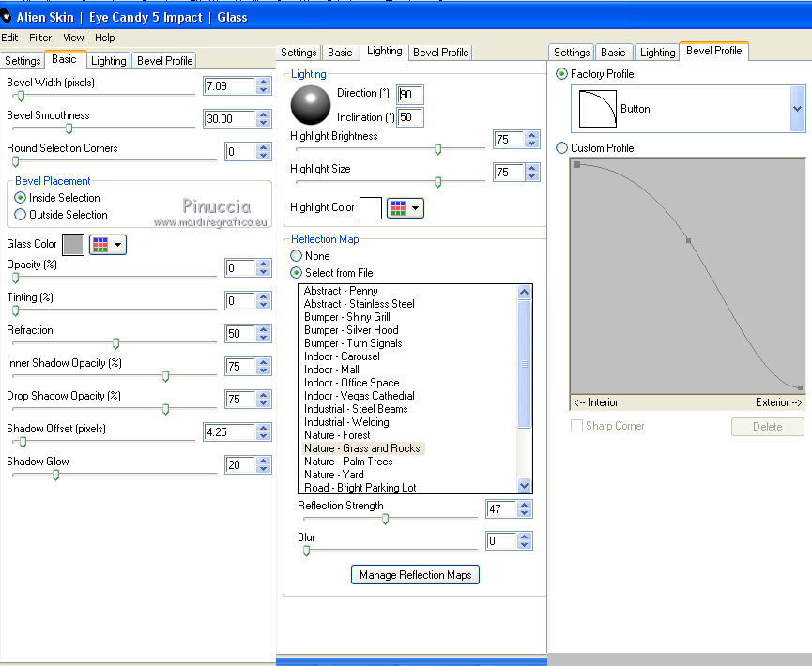Select Inside Selection bevel placement
Viewport: 812px width, 666px height.
click(x=21, y=198)
